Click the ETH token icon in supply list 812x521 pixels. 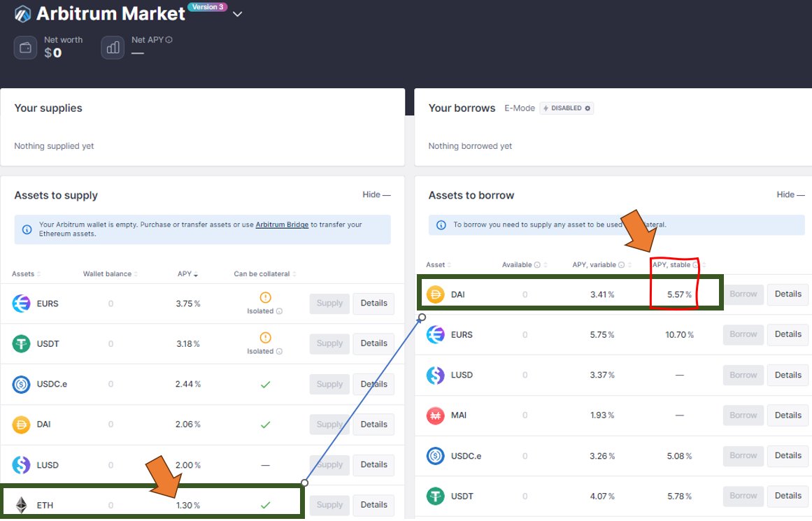21,505
